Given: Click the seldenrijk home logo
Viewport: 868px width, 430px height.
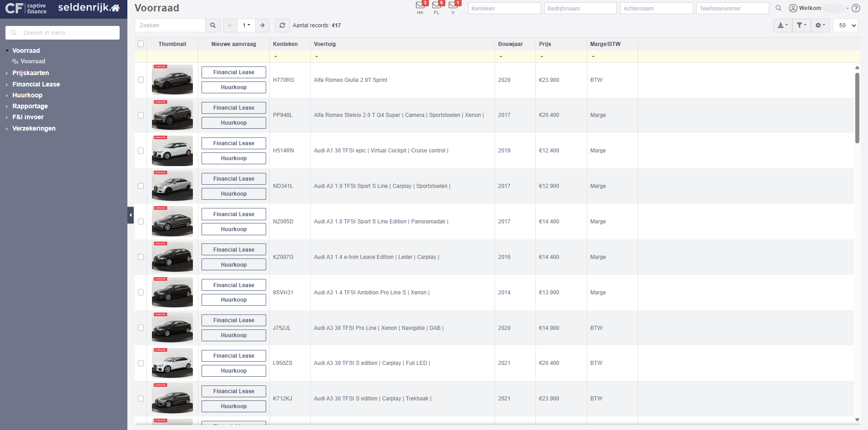Looking at the screenshot, I should [x=89, y=8].
